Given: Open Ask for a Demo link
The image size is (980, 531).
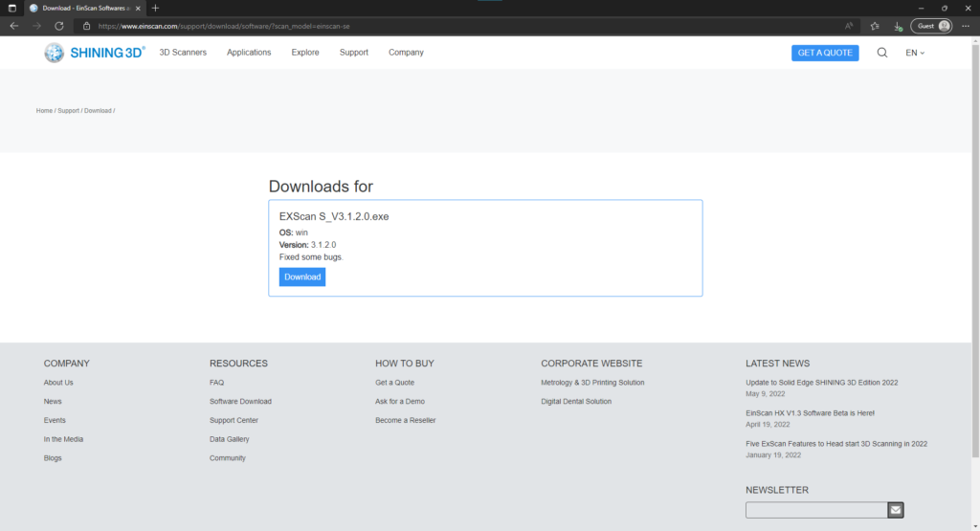Looking at the screenshot, I should click(399, 401).
